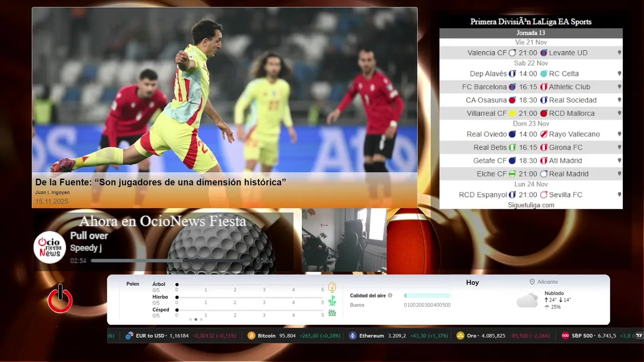Click the map pin on the Real Betis row
644x362 pixels.
619,147
